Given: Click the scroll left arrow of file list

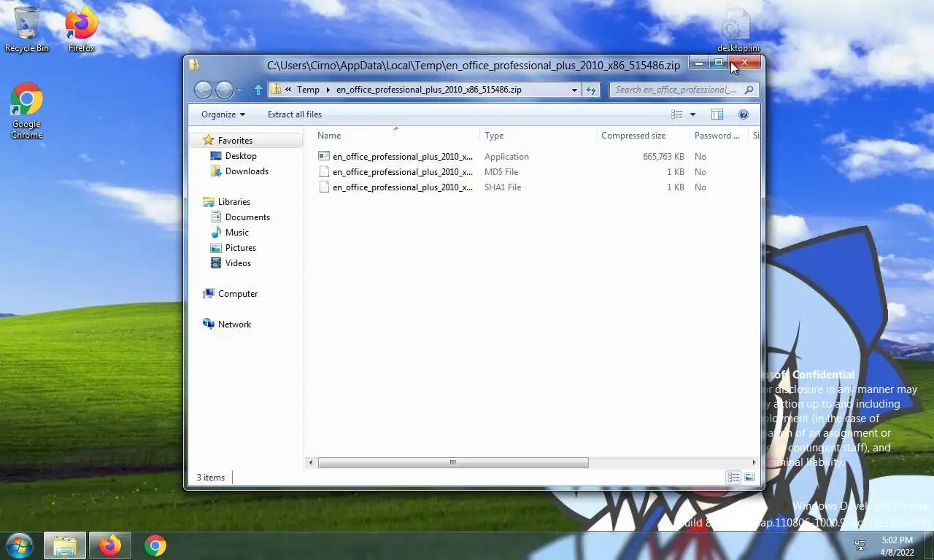Looking at the screenshot, I should tap(312, 462).
